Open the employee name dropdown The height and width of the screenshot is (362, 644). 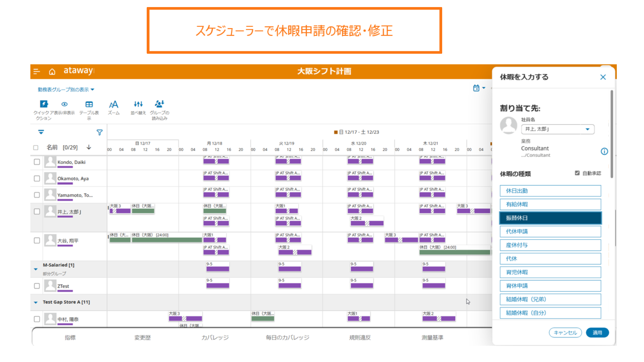coord(587,129)
